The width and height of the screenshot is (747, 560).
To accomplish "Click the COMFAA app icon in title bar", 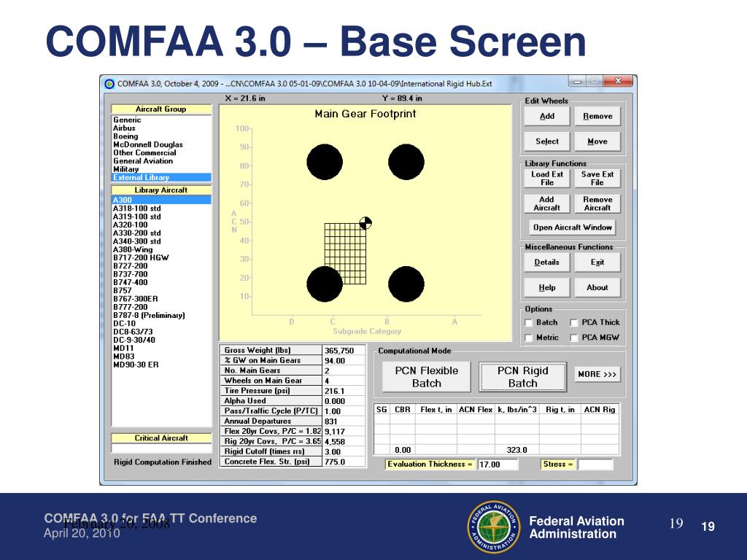I will click(109, 84).
